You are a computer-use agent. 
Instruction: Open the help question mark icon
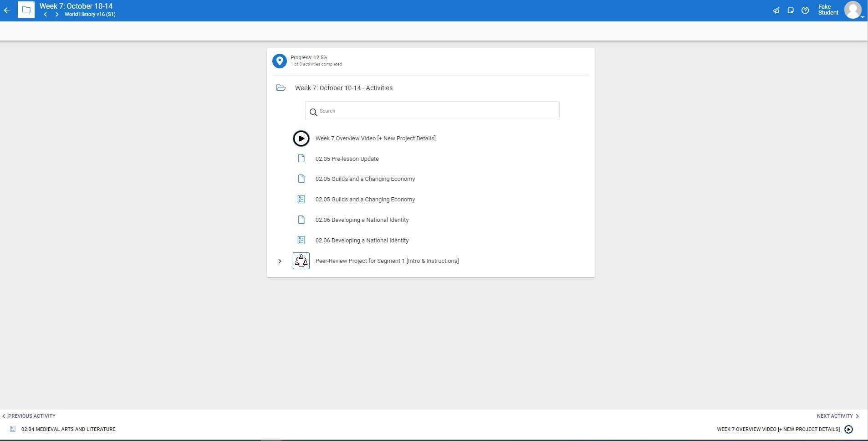(805, 10)
